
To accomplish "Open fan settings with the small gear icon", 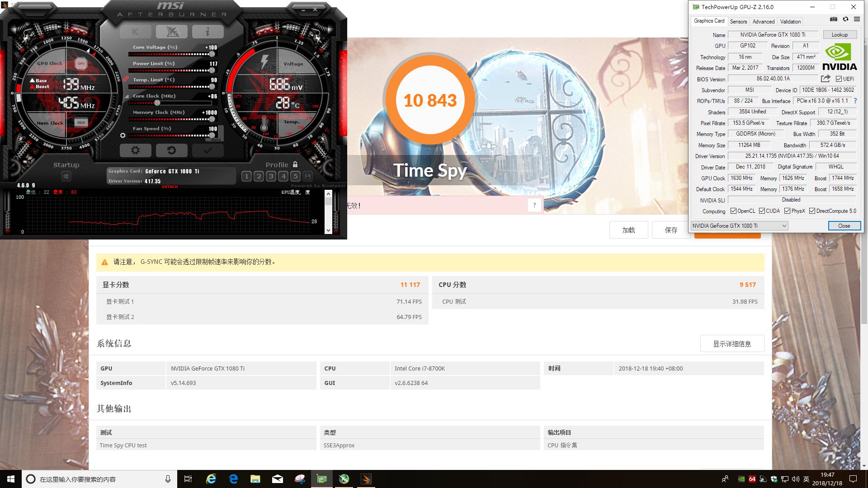I will coord(123,135).
